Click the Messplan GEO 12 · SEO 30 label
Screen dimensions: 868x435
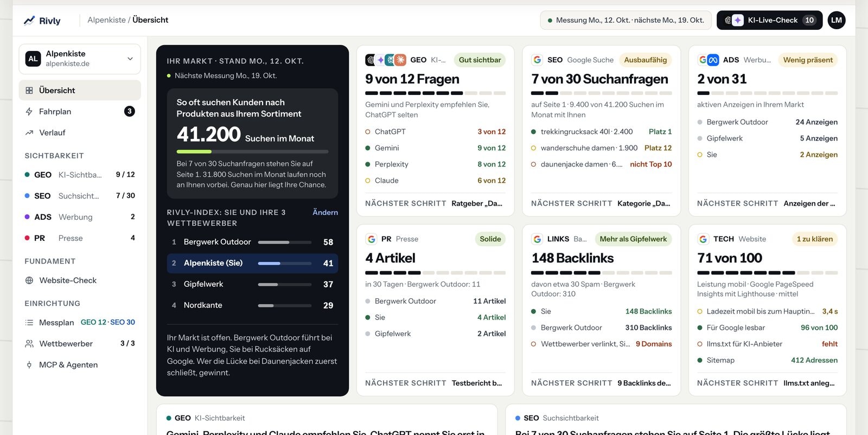[x=108, y=322]
